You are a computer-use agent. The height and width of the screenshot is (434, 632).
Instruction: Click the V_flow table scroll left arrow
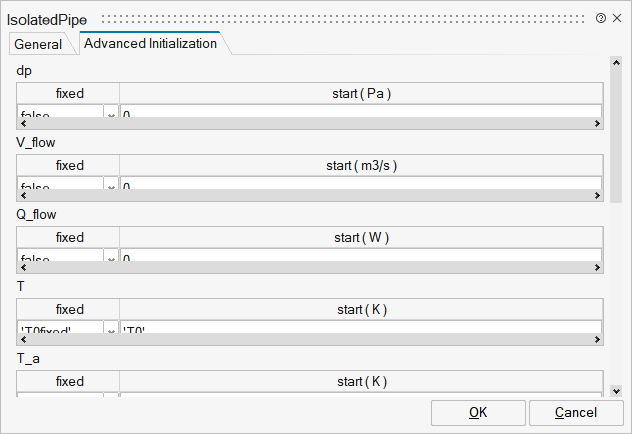tap(23, 195)
